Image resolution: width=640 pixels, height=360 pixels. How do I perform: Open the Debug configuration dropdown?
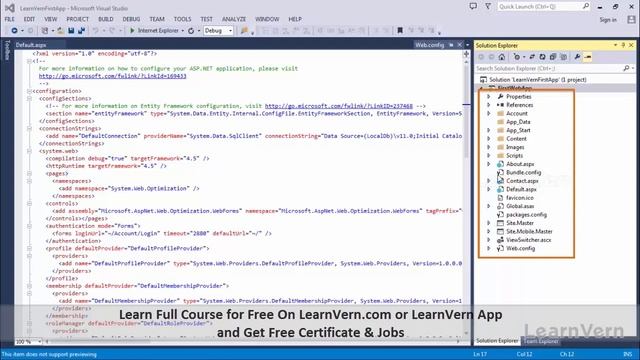(x=218, y=31)
